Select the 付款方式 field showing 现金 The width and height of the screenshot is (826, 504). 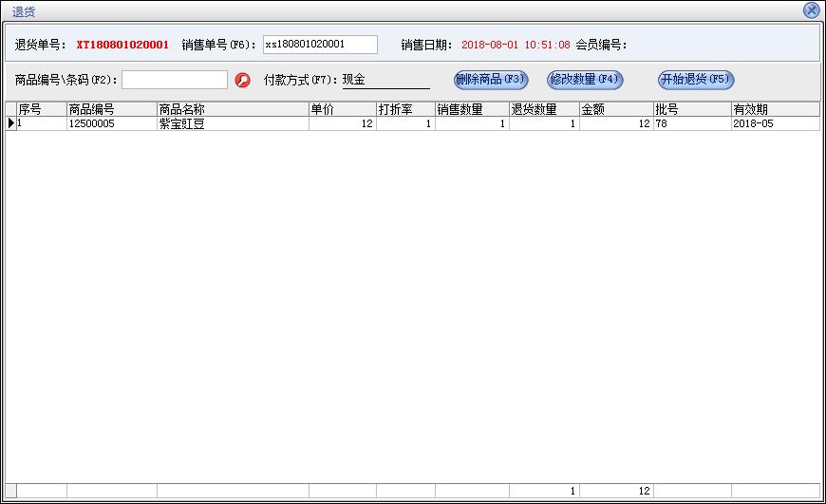click(x=385, y=80)
